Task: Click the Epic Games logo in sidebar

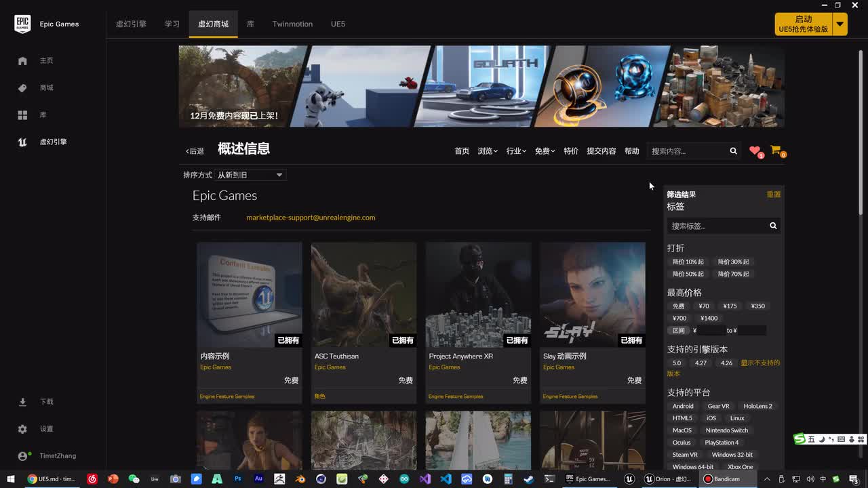Action: 22,24
